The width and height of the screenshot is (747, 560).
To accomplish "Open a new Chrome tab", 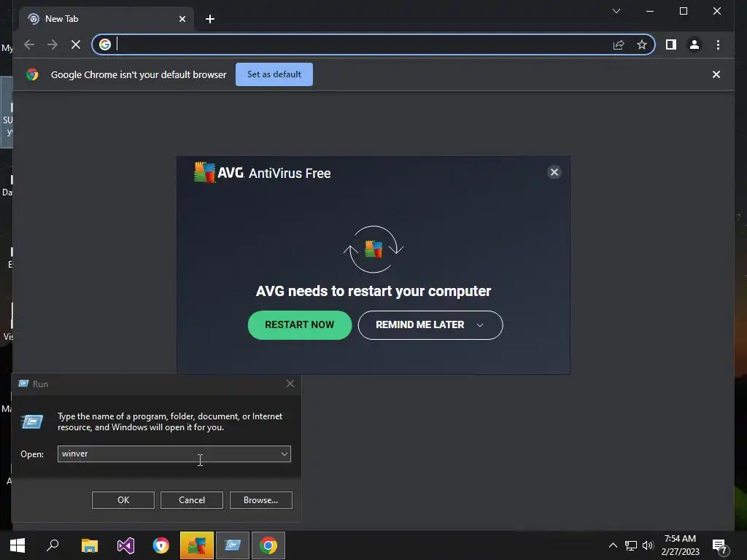I will pos(209,19).
